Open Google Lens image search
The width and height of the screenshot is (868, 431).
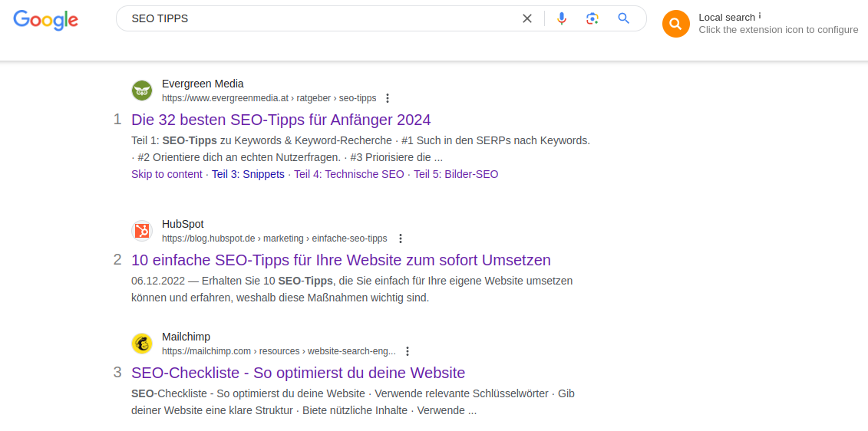coord(592,18)
